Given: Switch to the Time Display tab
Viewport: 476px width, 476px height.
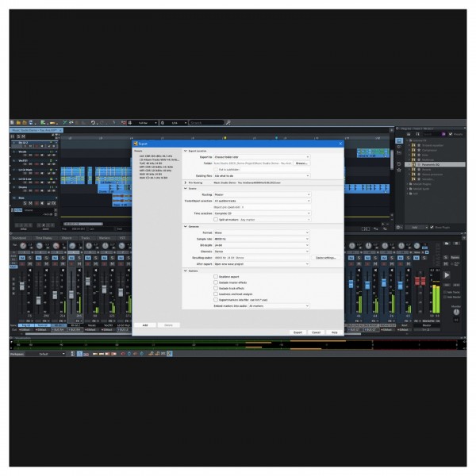Looking at the screenshot, I should [44, 238].
